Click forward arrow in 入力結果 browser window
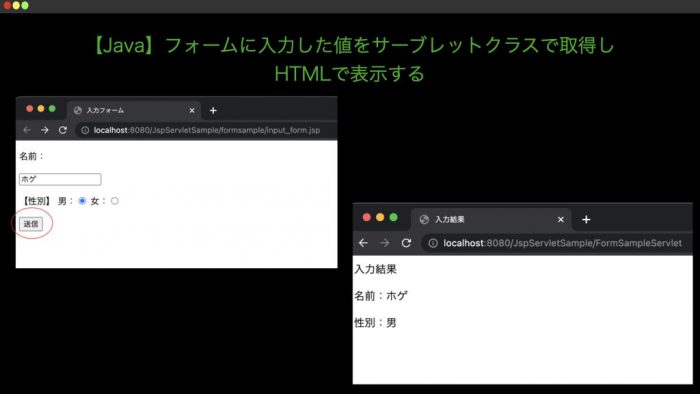700x394 pixels. click(384, 243)
